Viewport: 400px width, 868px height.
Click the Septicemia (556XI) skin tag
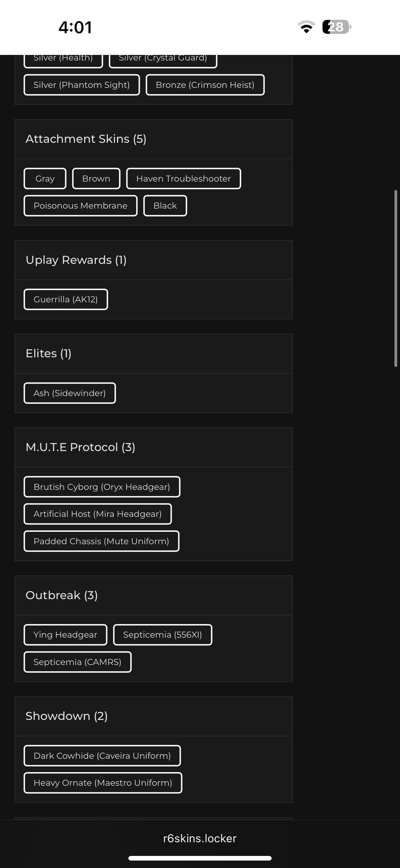tap(162, 635)
